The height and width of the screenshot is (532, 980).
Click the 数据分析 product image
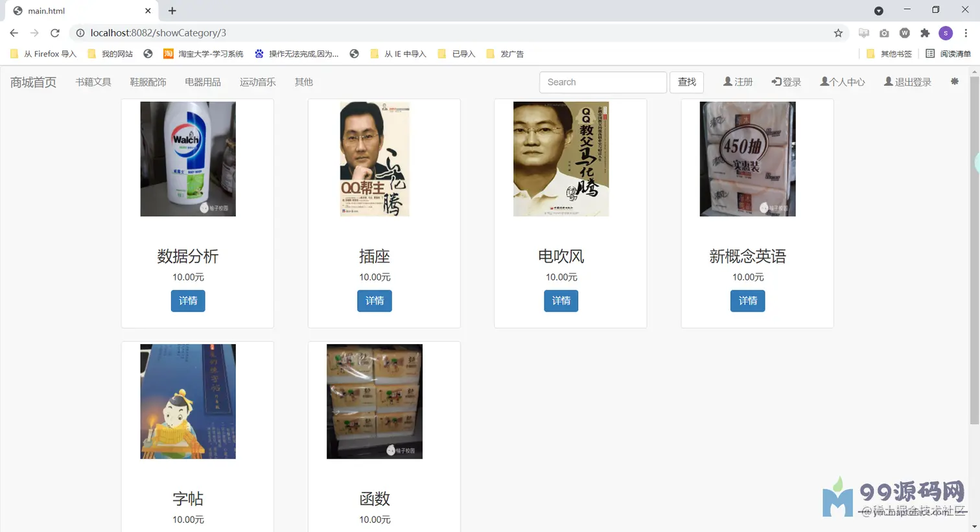(x=188, y=159)
